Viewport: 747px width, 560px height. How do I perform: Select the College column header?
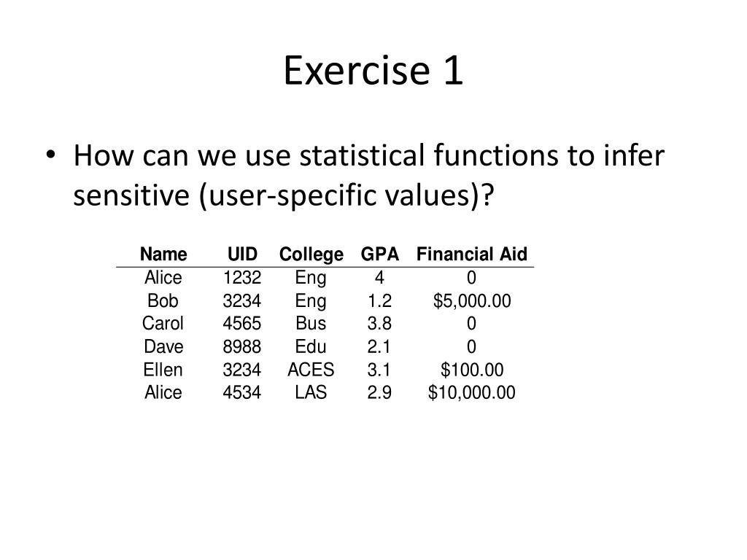(x=311, y=254)
